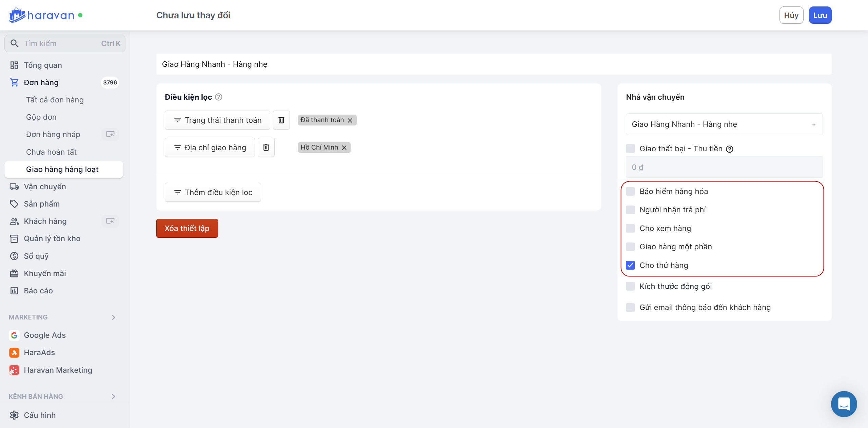Delete the Địa chỉ giao hàng filter
This screenshot has height=428, width=868.
pyautogui.click(x=266, y=148)
